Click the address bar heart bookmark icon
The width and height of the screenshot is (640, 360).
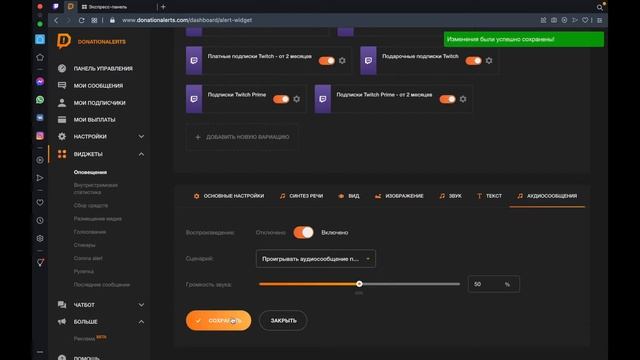click(585, 20)
